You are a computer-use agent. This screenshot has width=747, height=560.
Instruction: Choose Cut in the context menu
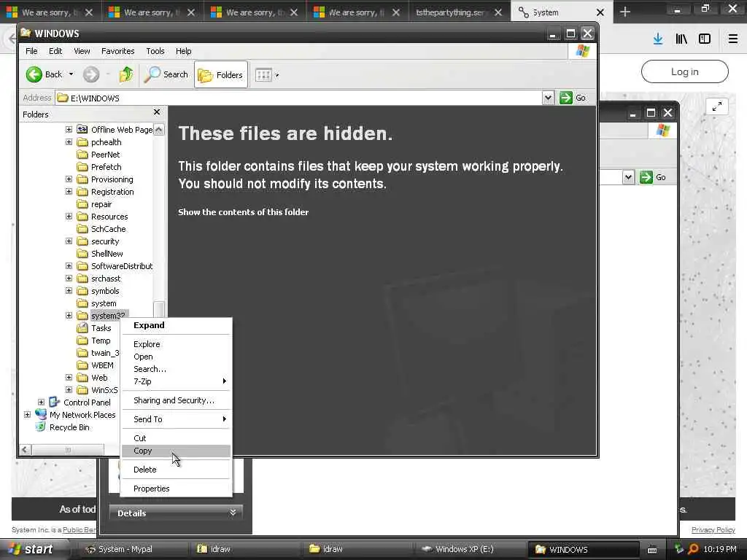click(176, 438)
